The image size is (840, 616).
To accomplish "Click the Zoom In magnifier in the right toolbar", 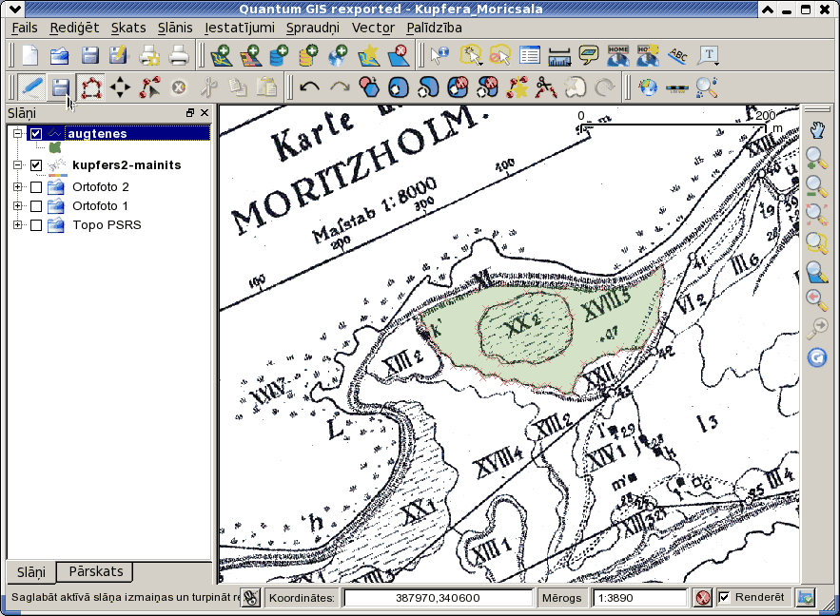I will click(817, 159).
